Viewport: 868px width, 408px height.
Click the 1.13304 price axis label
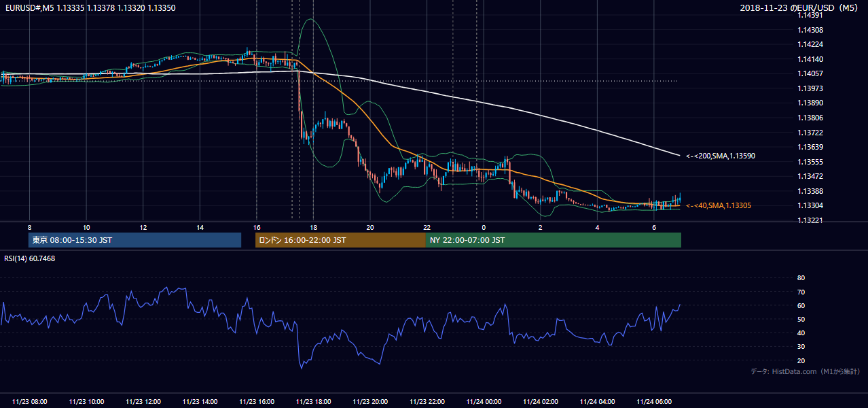click(811, 205)
